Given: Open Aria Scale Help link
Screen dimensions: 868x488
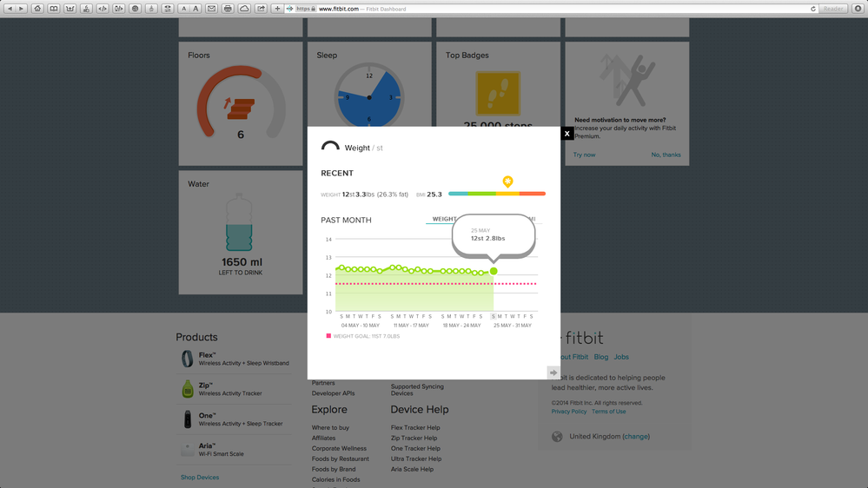Looking at the screenshot, I should click(x=412, y=469).
